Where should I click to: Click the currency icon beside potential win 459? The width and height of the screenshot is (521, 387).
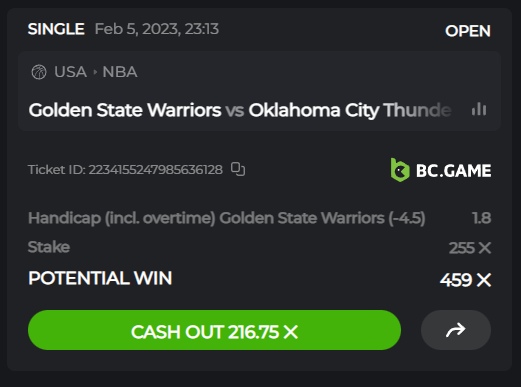point(484,280)
